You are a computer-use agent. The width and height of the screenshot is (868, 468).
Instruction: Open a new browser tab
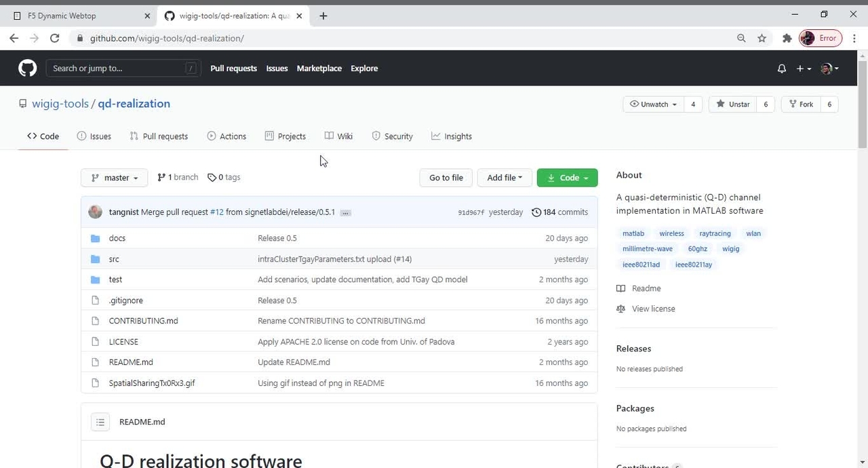point(323,16)
